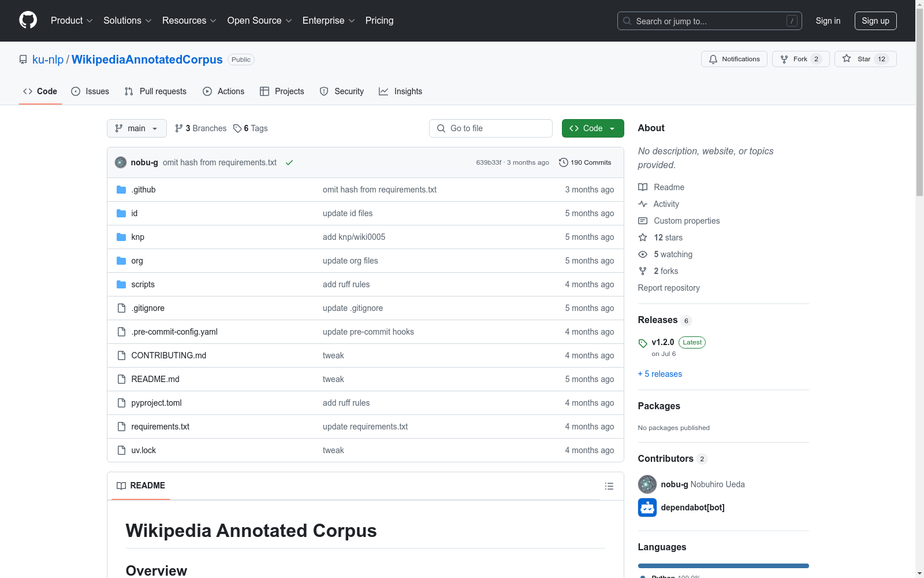
Task: Click the forks icon in About
Action: [643, 271]
